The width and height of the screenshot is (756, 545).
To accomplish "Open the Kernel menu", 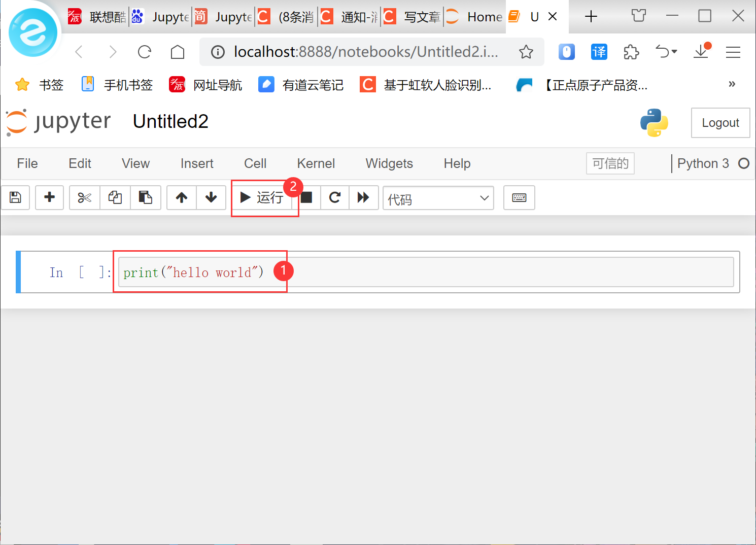I will 316,163.
